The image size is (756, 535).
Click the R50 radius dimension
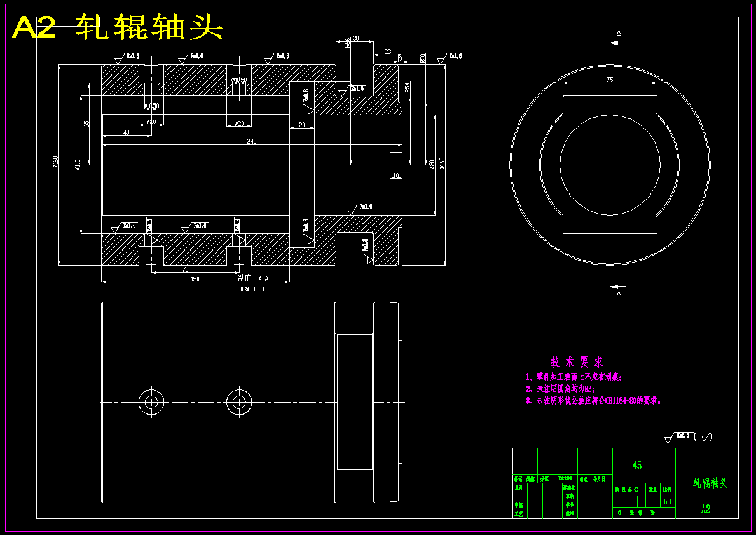(x=423, y=59)
